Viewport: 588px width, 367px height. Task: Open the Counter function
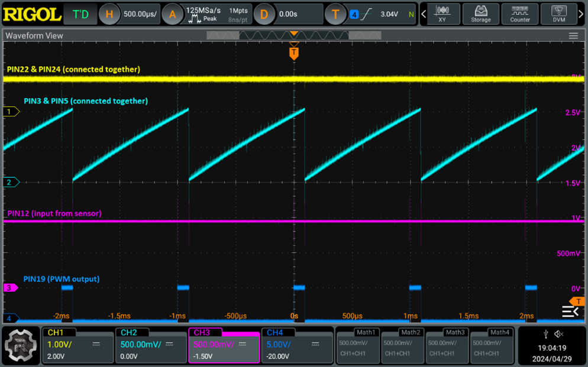point(520,14)
